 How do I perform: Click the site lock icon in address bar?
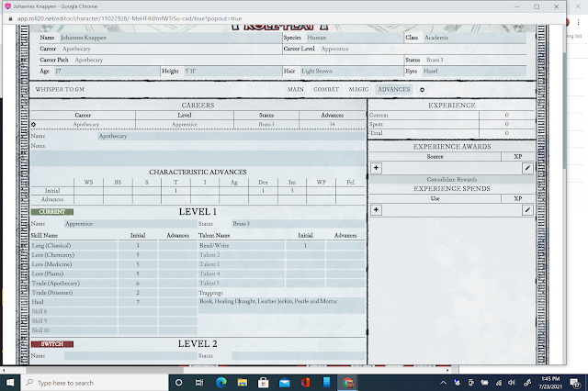pyautogui.click(x=10, y=18)
